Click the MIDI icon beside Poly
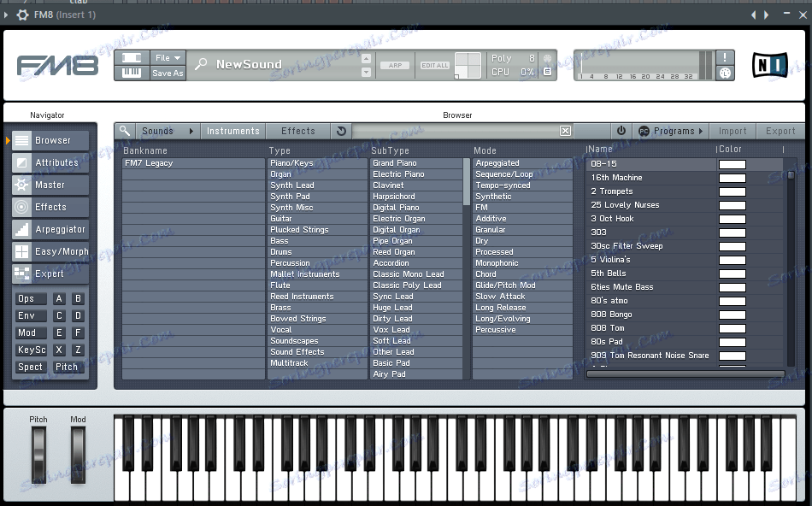The image size is (812, 506). pyautogui.click(x=547, y=58)
